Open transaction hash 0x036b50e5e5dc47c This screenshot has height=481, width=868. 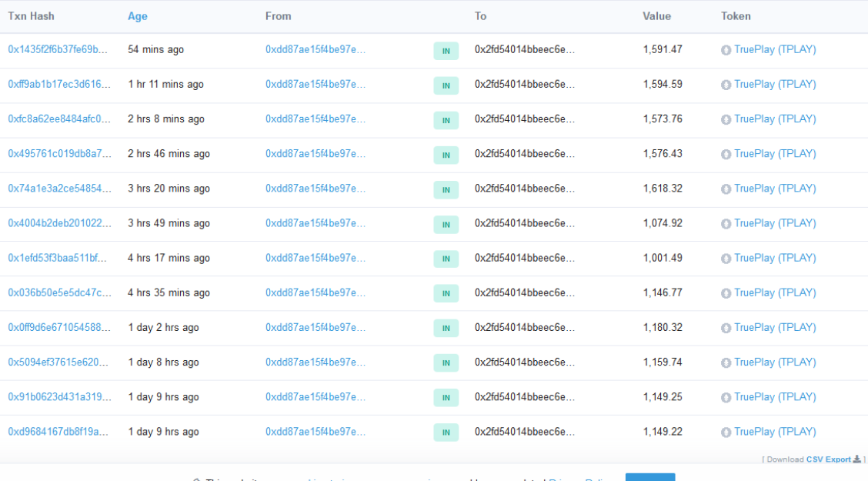(x=59, y=292)
